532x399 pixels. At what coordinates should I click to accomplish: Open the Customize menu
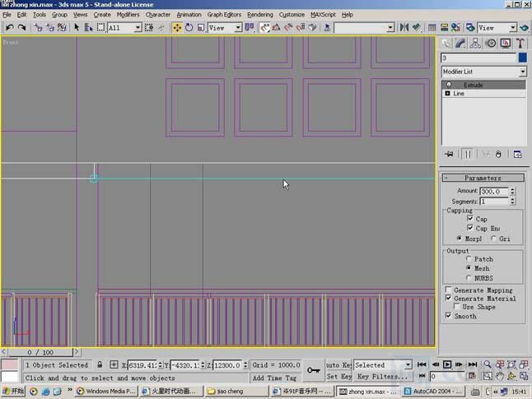[292, 15]
